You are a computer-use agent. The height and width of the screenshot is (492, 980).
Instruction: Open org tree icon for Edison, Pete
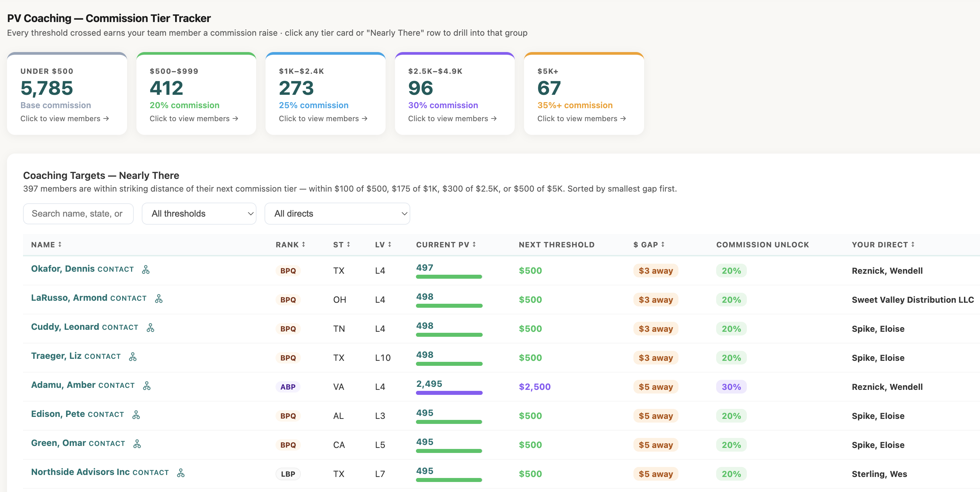(x=136, y=415)
